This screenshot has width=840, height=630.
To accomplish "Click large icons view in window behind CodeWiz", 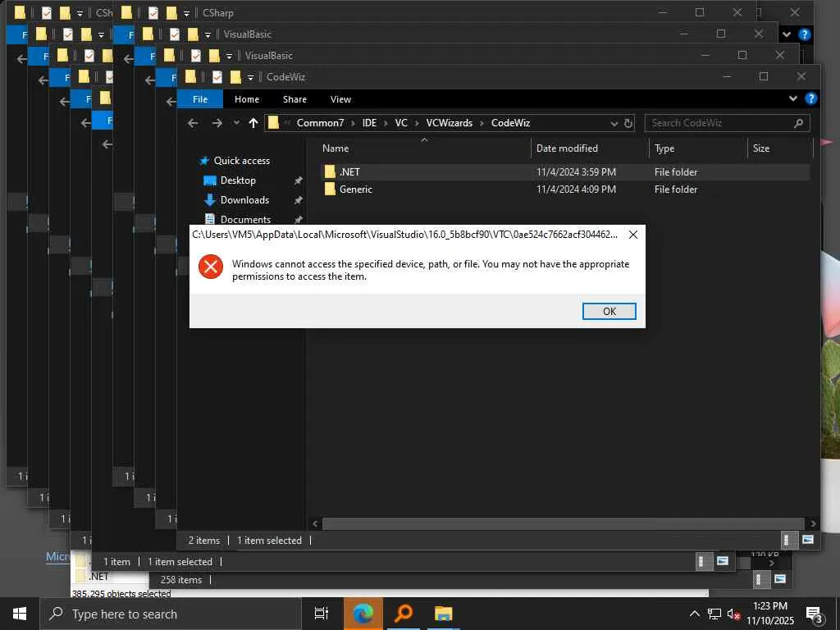I will click(722, 561).
